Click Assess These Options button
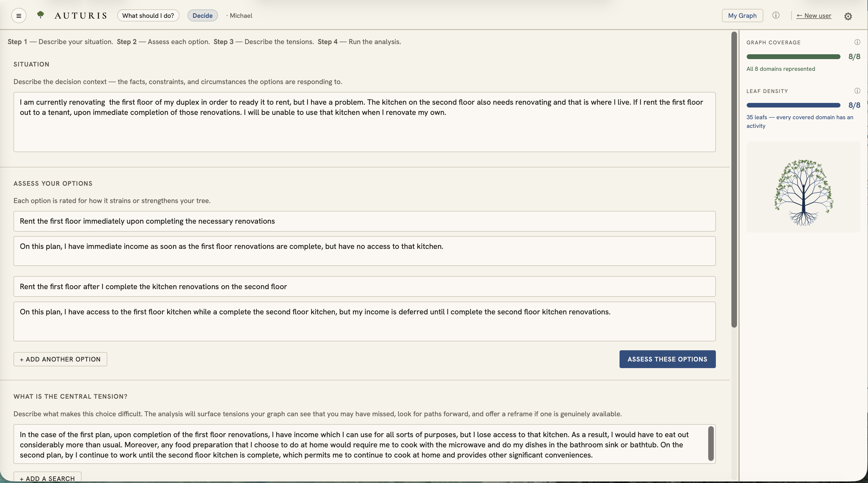The width and height of the screenshot is (868, 483). click(x=667, y=359)
